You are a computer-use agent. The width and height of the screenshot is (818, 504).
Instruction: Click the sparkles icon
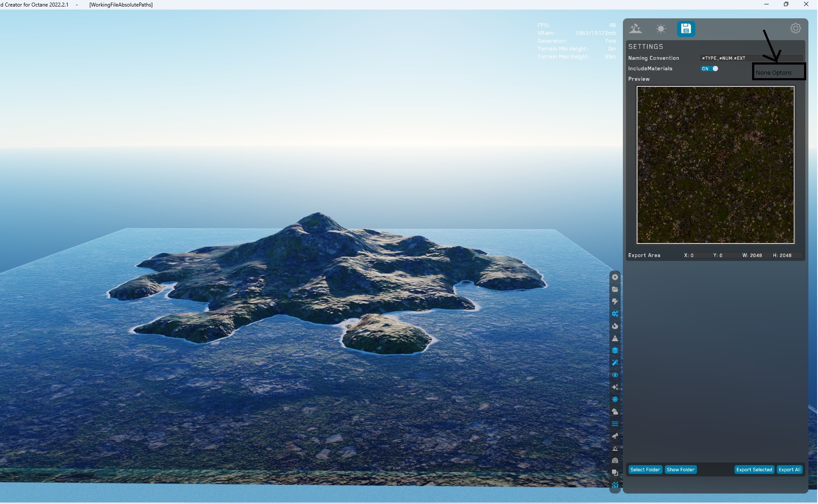[x=615, y=387]
